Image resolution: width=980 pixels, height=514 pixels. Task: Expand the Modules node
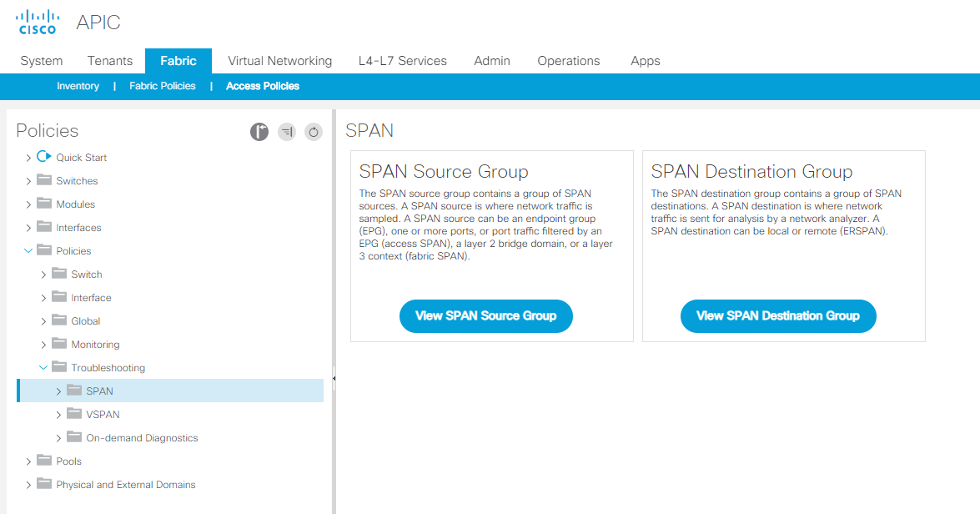28,204
